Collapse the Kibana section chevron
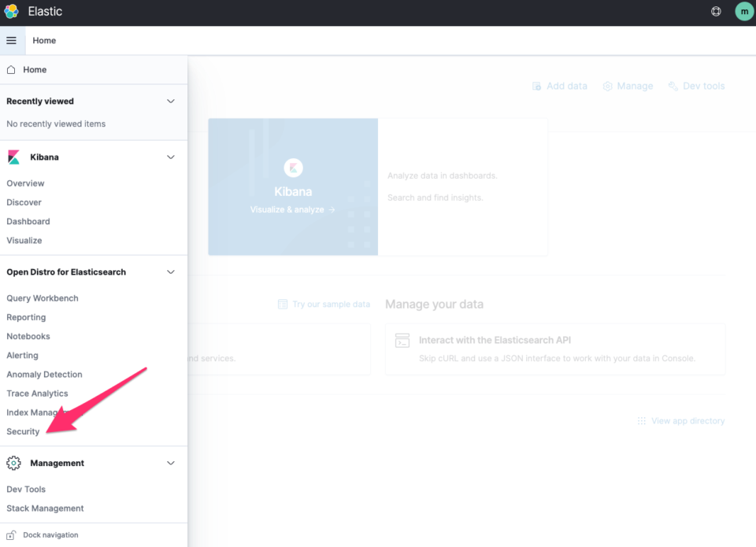The height and width of the screenshot is (547, 756). [x=171, y=157]
